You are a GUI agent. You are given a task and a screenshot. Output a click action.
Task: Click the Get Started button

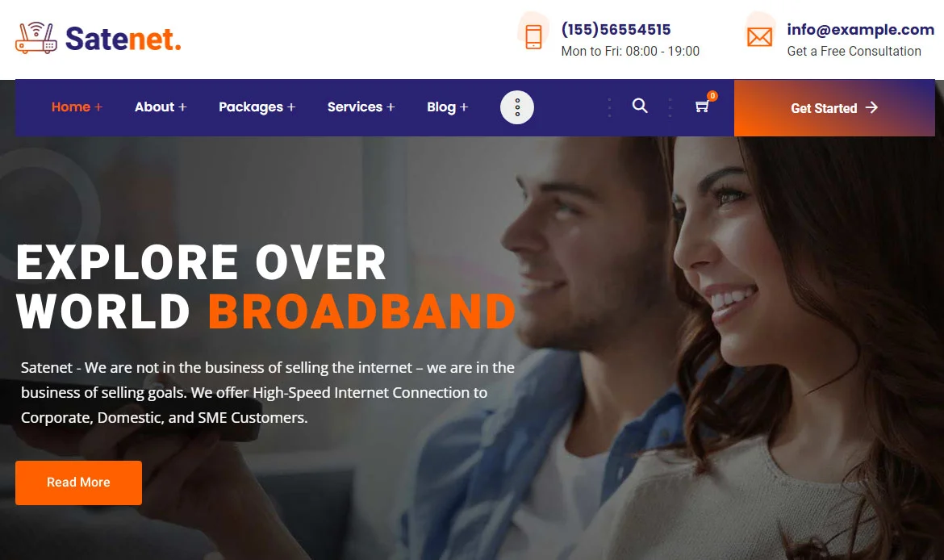(833, 108)
